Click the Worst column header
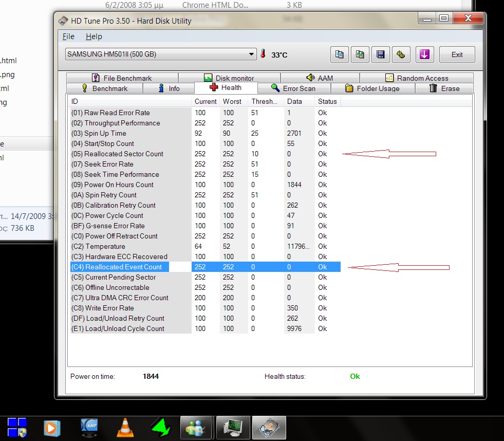The width and height of the screenshot is (504, 441). [x=234, y=101]
